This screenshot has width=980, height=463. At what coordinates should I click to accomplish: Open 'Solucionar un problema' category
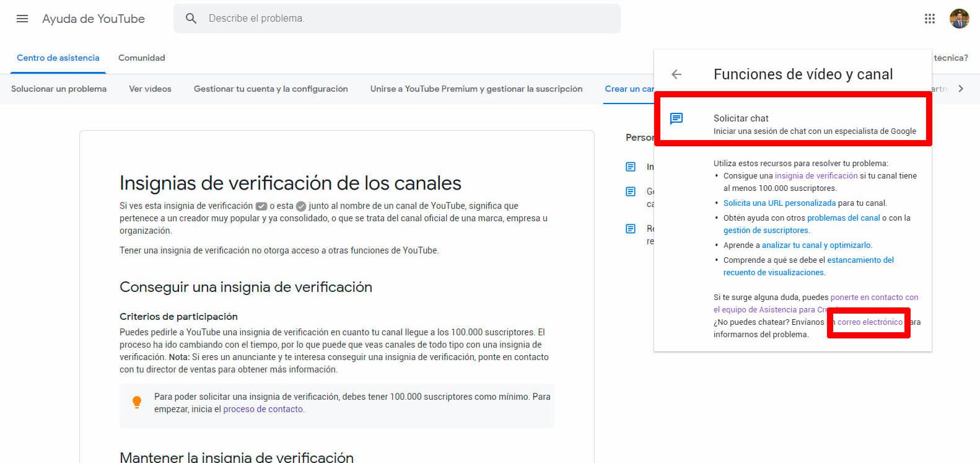tap(59, 89)
